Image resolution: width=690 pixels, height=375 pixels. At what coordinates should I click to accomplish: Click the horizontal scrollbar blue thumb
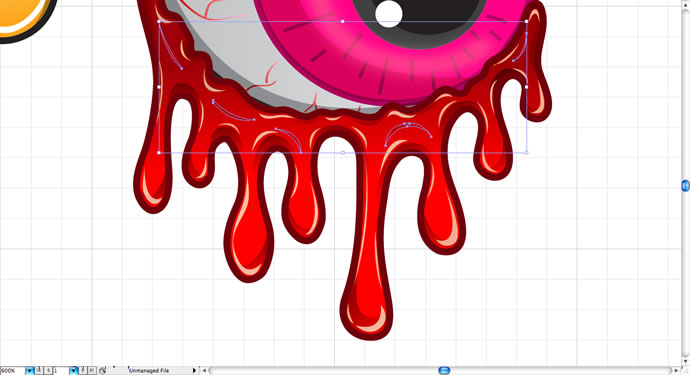pos(444,371)
